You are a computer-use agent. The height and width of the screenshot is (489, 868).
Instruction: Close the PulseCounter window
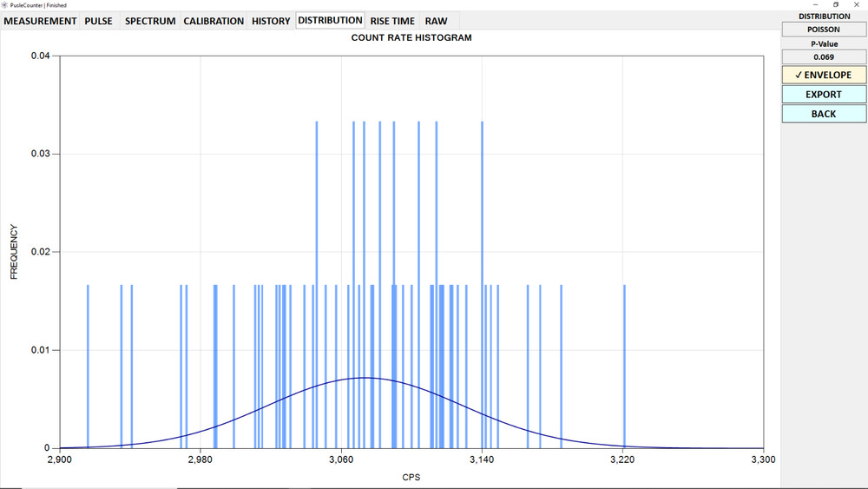click(857, 4)
